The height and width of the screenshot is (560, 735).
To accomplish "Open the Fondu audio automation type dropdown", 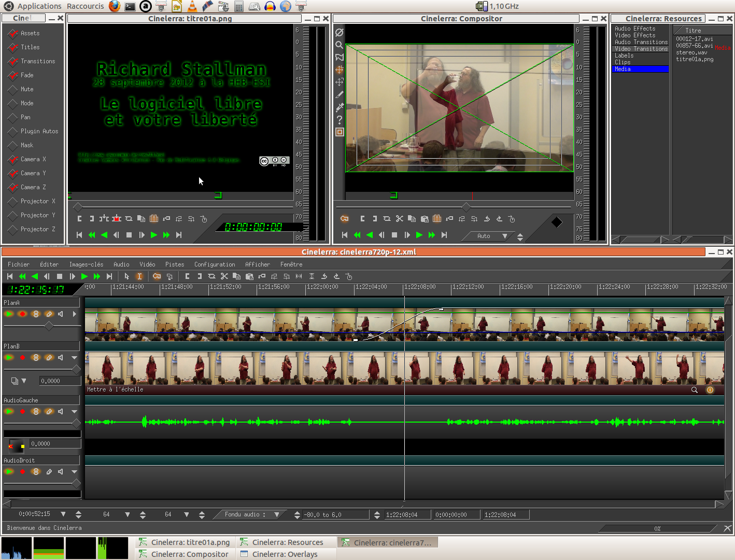I will pyautogui.click(x=277, y=514).
